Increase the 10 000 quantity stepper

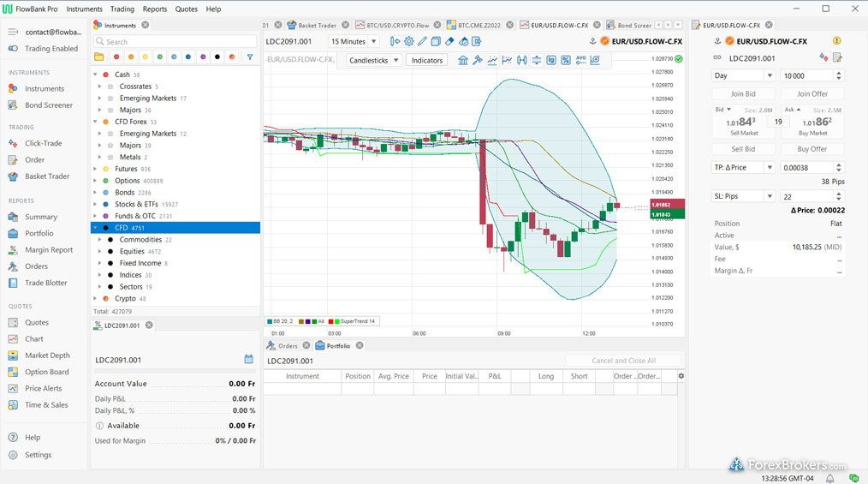839,73
